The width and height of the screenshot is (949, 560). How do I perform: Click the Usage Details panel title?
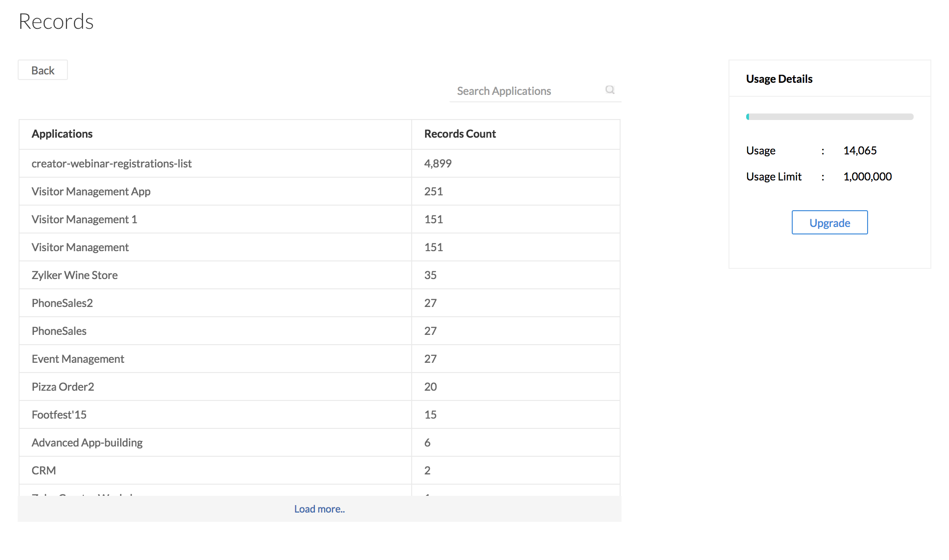pyautogui.click(x=779, y=79)
